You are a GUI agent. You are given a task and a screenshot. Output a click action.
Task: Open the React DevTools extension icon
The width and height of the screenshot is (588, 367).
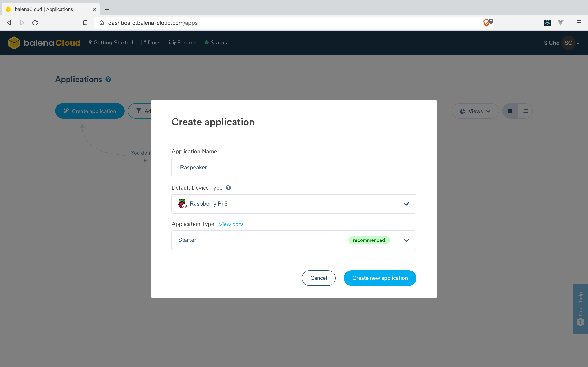547,23
